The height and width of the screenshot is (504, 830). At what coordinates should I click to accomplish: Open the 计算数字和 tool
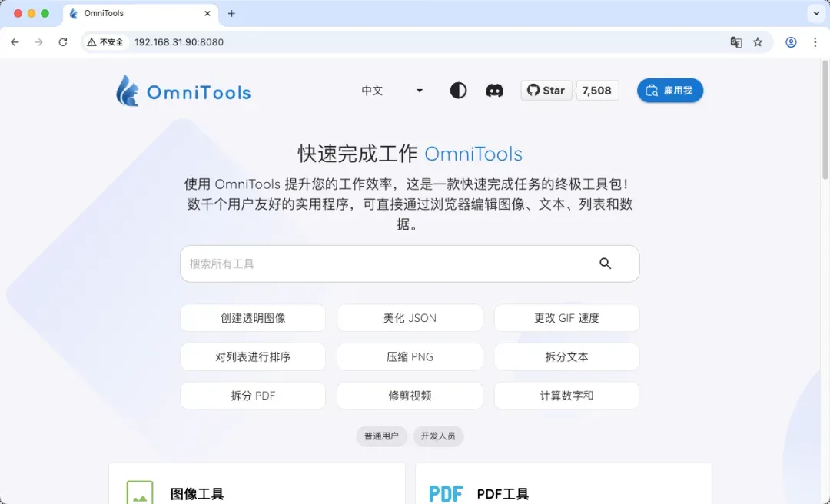[x=567, y=396]
